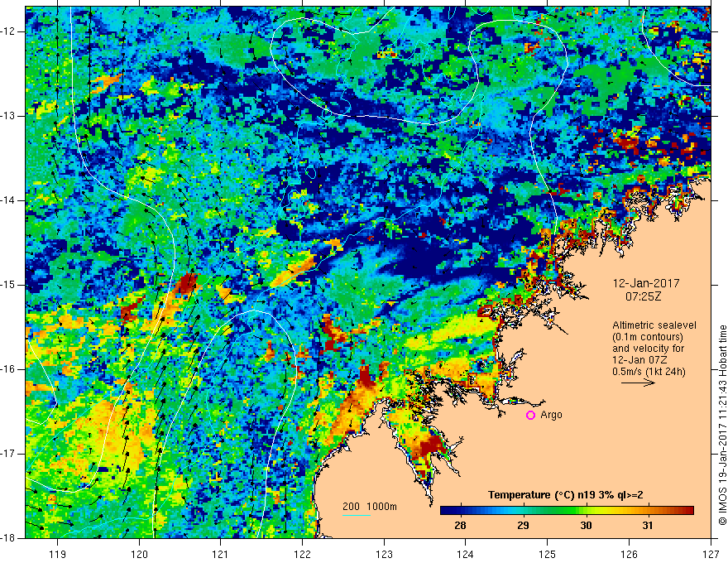
Task: Click the longitude label 121
Action: [220, 554]
